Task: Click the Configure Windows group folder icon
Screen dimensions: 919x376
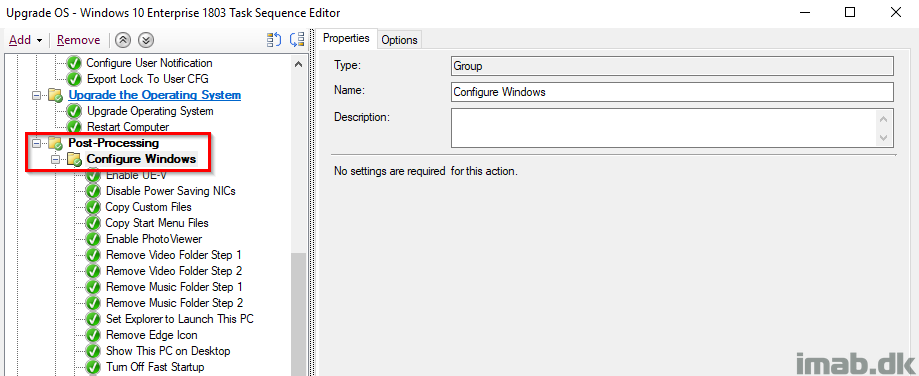Action: 74,159
